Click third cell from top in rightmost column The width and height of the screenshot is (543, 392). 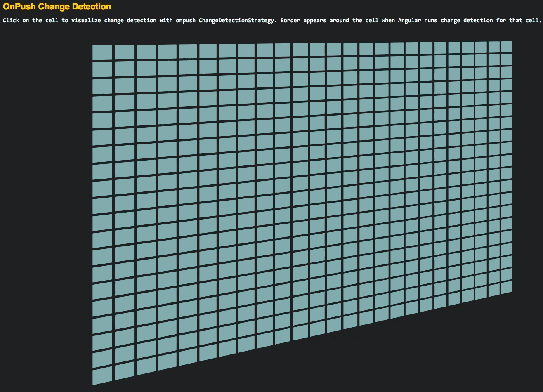[x=506, y=72]
